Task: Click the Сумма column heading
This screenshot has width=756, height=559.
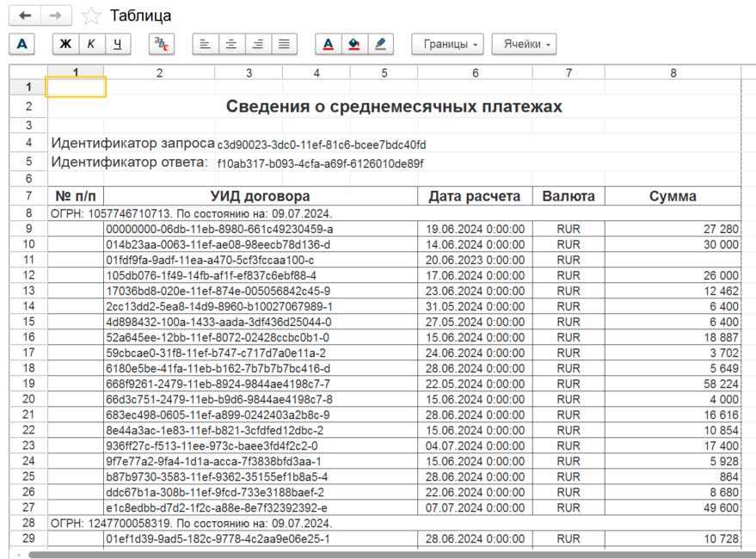Action: point(673,196)
